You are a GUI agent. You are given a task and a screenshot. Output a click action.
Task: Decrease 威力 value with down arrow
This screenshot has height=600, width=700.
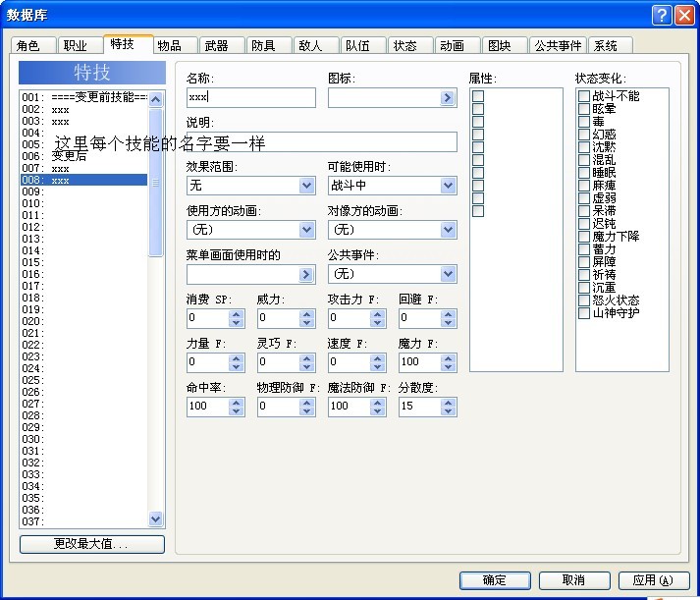pos(306,323)
